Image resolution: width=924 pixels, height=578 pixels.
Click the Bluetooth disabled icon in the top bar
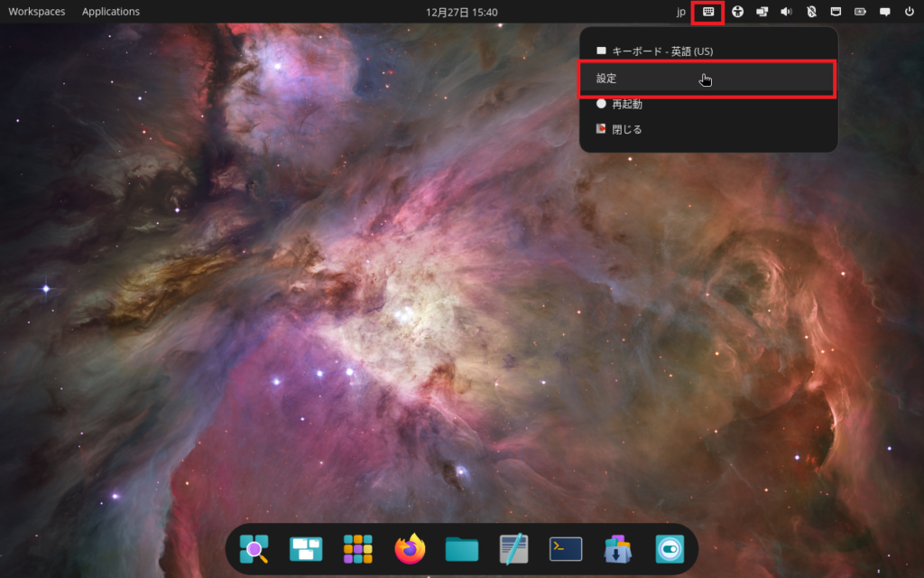pyautogui.click(x=810, y=12)
